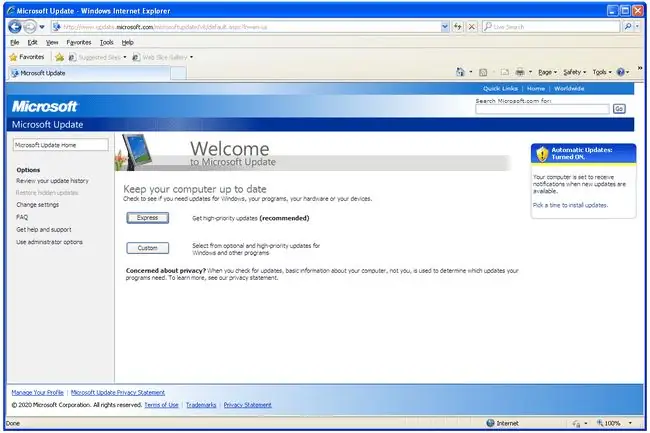Expand the command bar overflow chevron
The height and width of the screenshot is (433, 650).
(640, 68)
